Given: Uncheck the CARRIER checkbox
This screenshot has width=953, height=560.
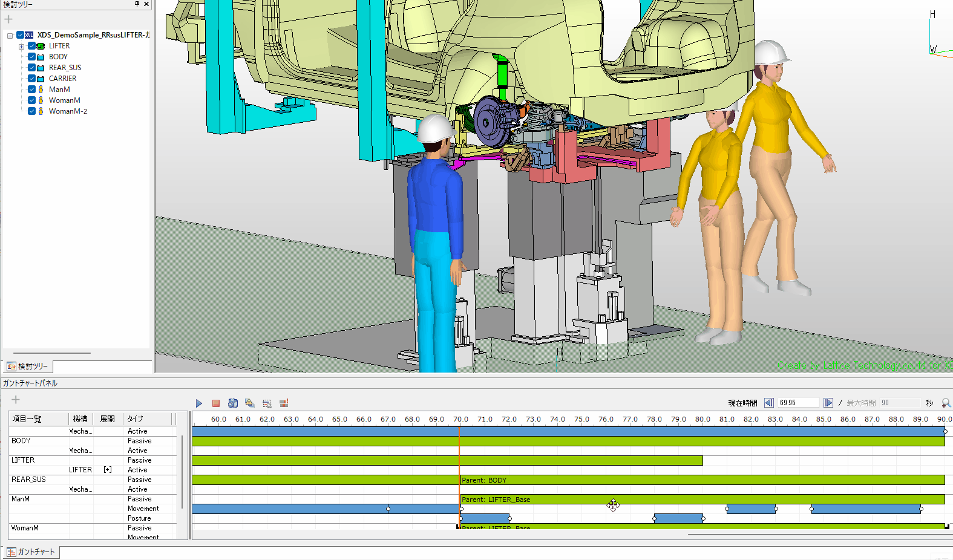Looking at the screenshot, I should tap(31, 79).
